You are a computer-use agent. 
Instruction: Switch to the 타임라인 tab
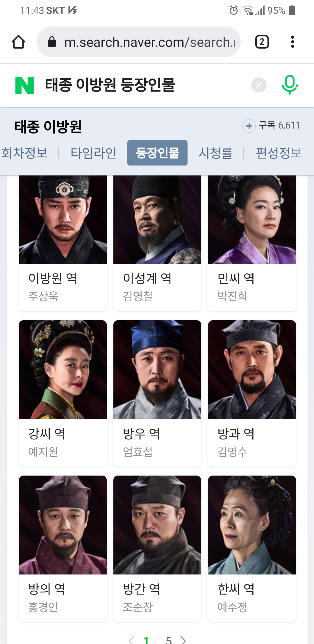click(93, 153)
